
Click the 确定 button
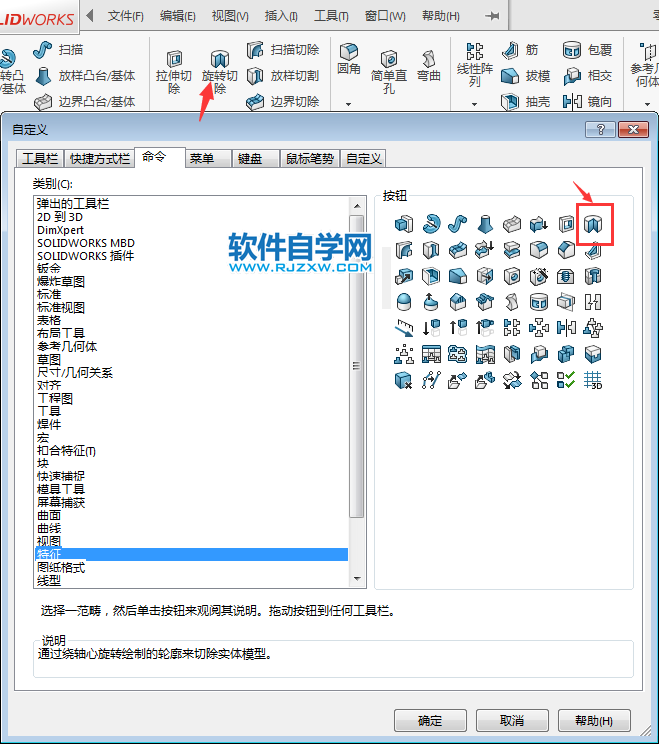click(430, 721)
